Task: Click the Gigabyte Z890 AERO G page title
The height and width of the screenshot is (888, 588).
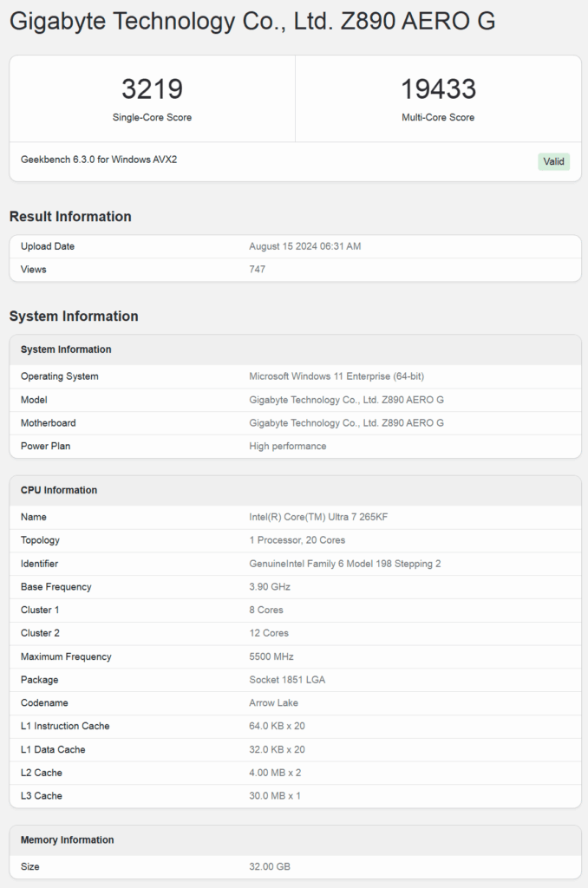Action: 252,22
